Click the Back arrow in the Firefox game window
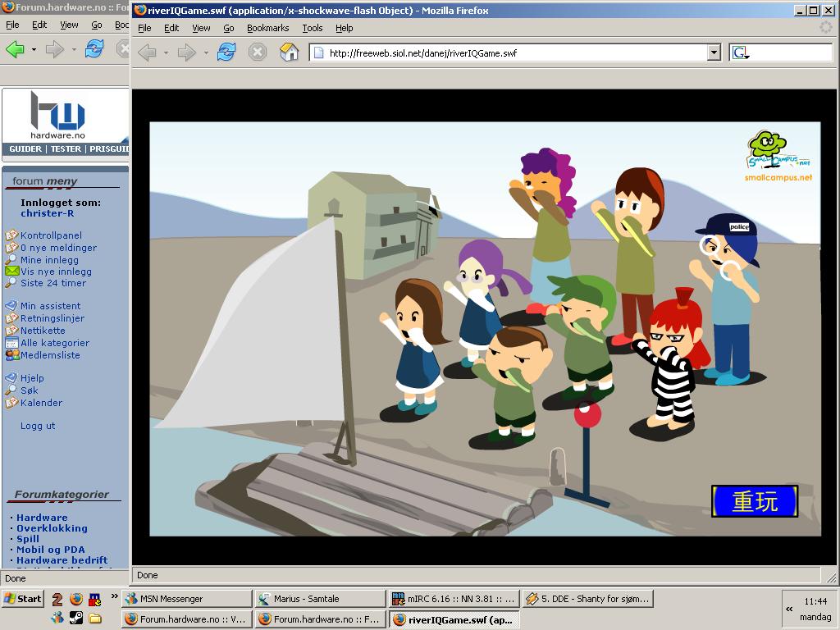 (x=147, y=52)
